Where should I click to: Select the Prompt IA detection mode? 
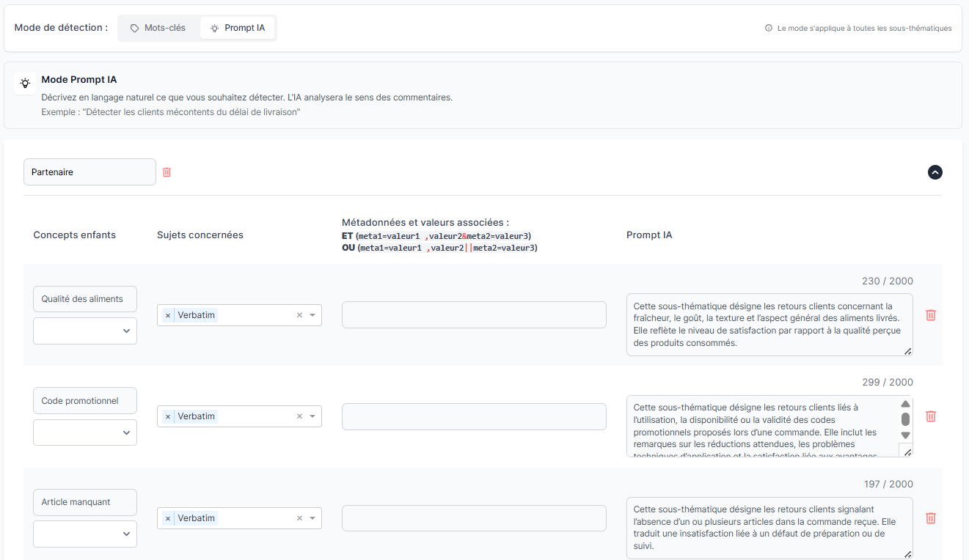coord(238,28)
